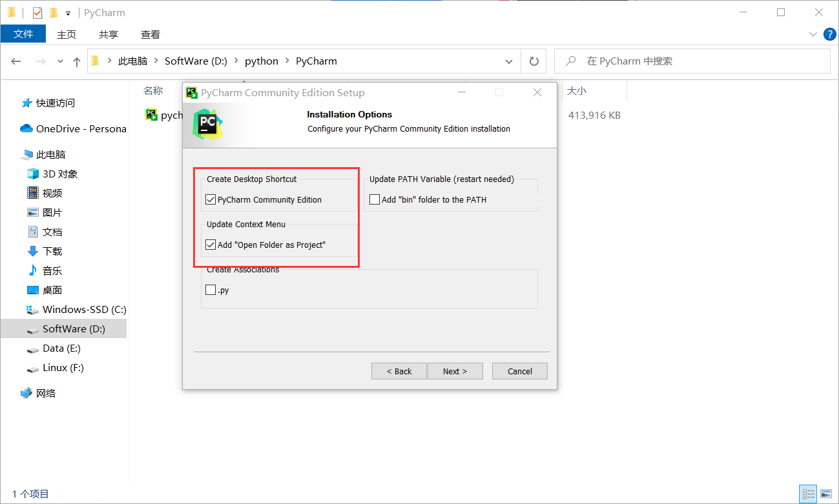Image resolution: width=839 pixels, height=504 pixels.
Task: Open the 文件 menu in Explorer
Action: (23, 34)
